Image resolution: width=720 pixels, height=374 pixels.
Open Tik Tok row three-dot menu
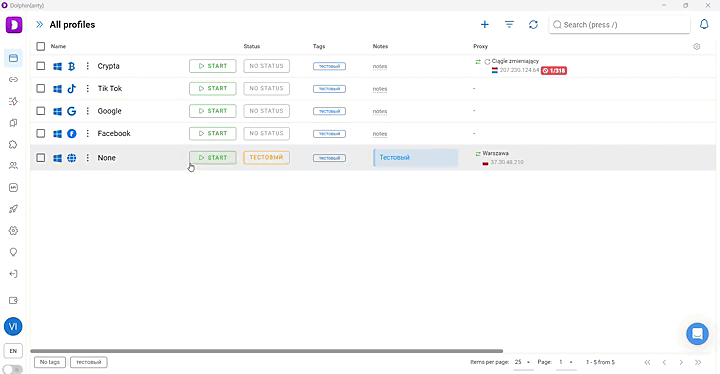pos(87,88)
